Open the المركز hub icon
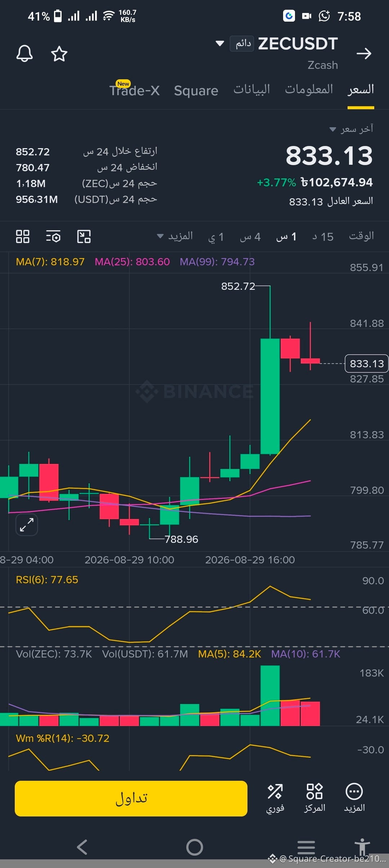Image resolution: width=389 pixels, height=868 pixels. point(314,798)
